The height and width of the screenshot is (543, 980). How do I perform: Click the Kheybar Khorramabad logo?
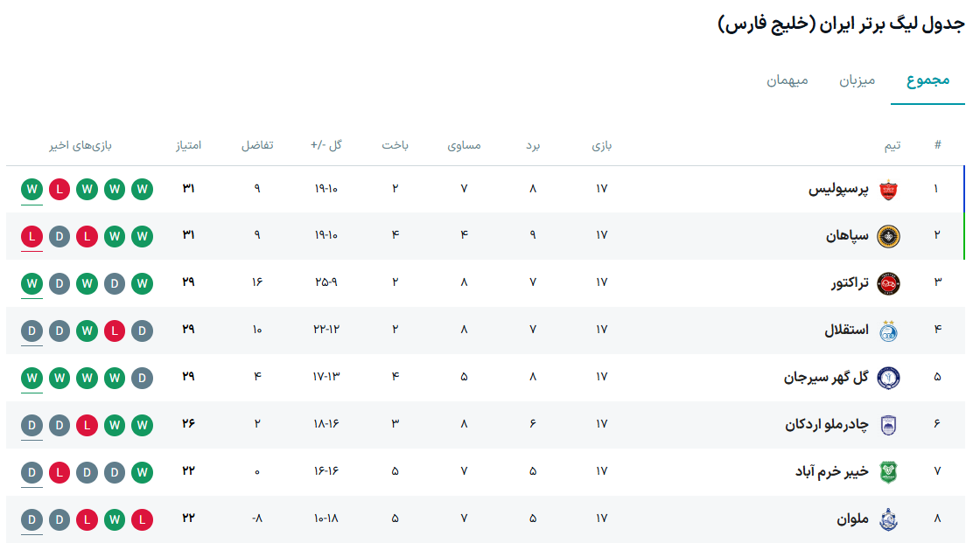tap(888, 472)
